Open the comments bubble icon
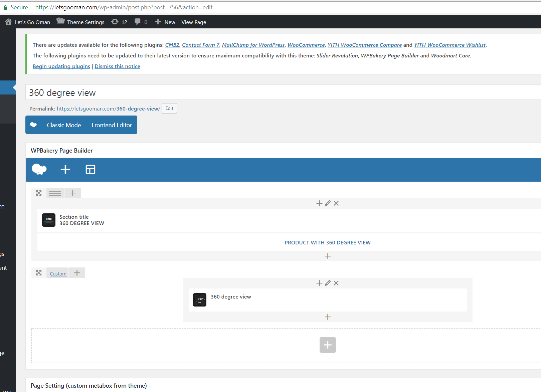The width and height of the screenshot is (541, 392). (x=137, y=22)
